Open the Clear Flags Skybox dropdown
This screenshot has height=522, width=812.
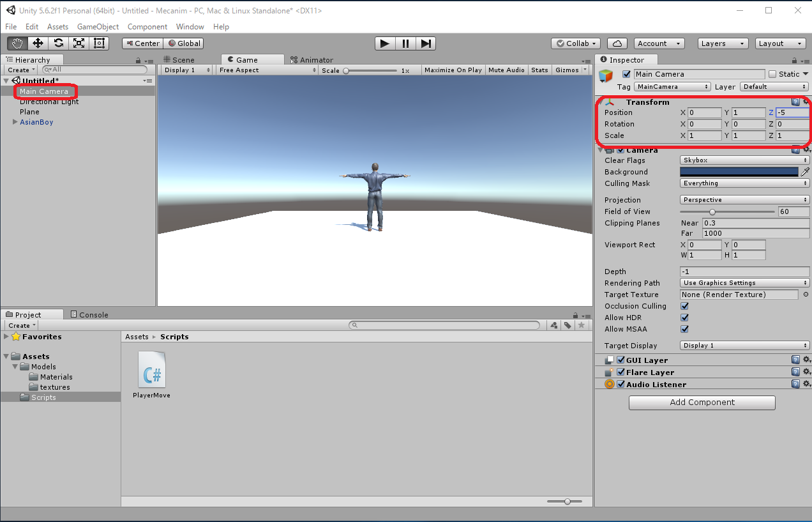tap(744, 160)
